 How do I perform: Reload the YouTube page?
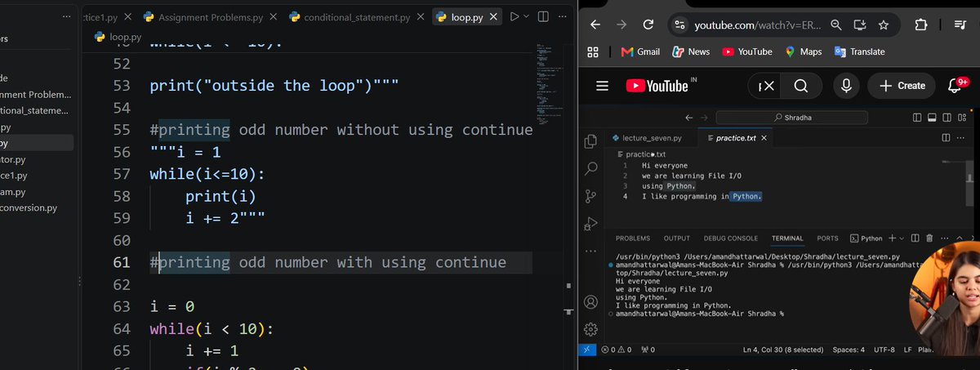[648, 25]
